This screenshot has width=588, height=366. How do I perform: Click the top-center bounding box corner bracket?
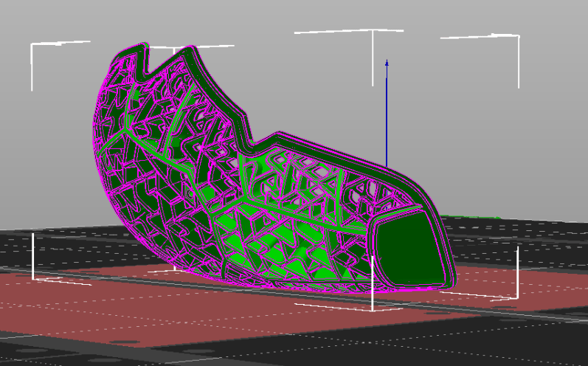click(373, 31)
